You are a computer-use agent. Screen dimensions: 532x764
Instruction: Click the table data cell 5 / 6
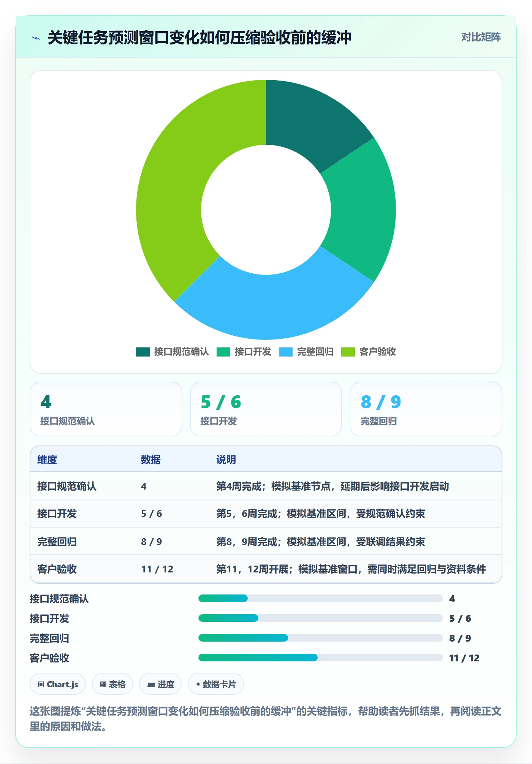coord(152,514)
